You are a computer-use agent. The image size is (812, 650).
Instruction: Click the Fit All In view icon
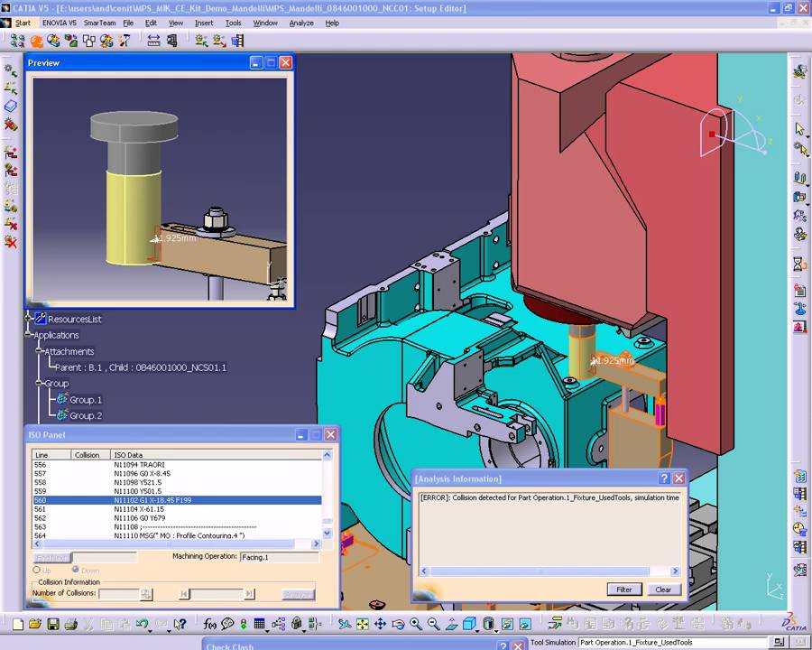[x=362, y=624]
